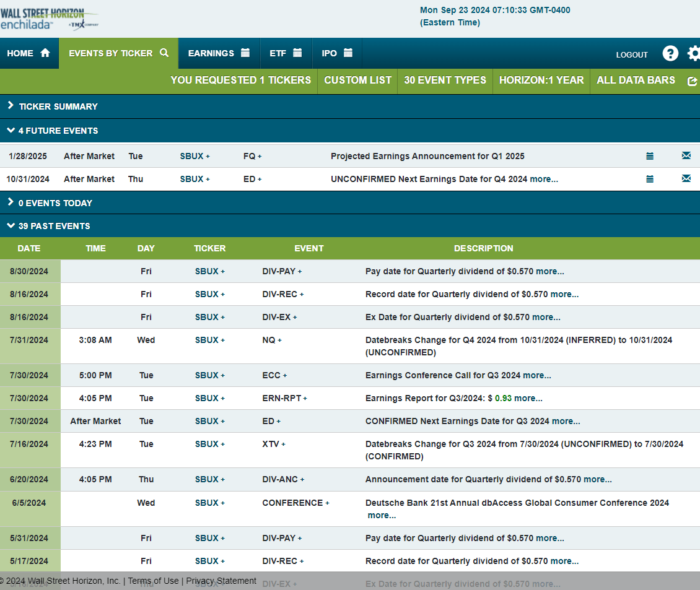Image resolution: width=700 pixels, height=590 pixels.
Task: Open the Custom List option
Action: [357, 80]
